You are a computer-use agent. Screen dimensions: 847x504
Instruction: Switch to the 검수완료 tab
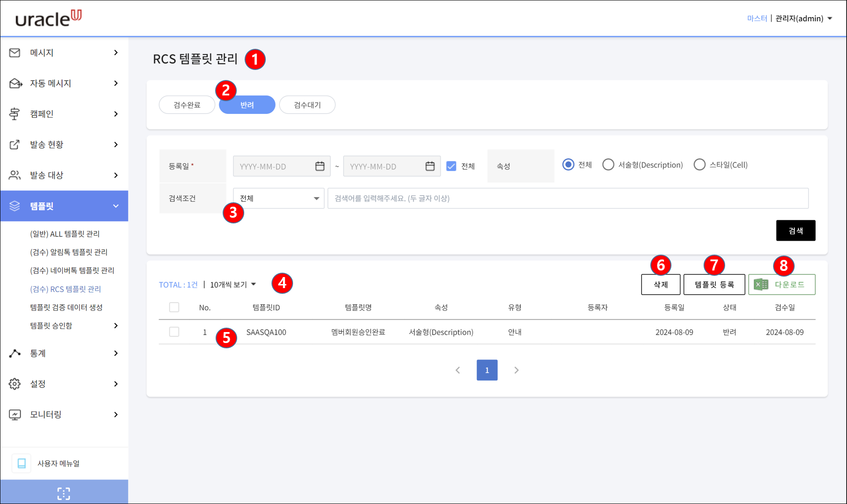(x=187, y=105)
